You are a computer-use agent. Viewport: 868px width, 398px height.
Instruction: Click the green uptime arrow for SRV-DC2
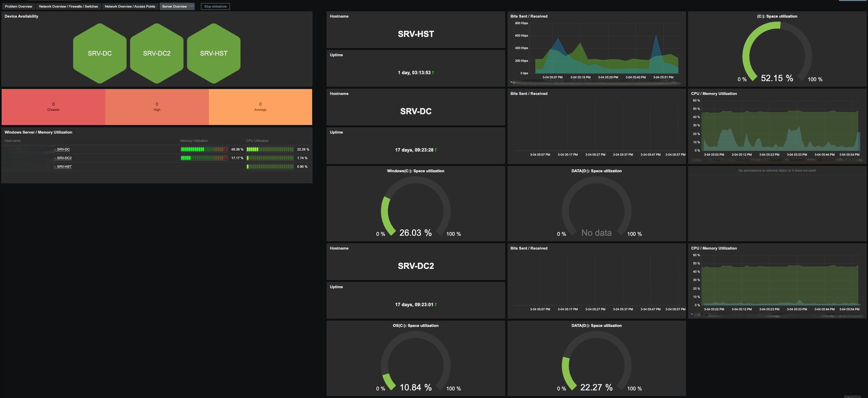coord(436,305)
